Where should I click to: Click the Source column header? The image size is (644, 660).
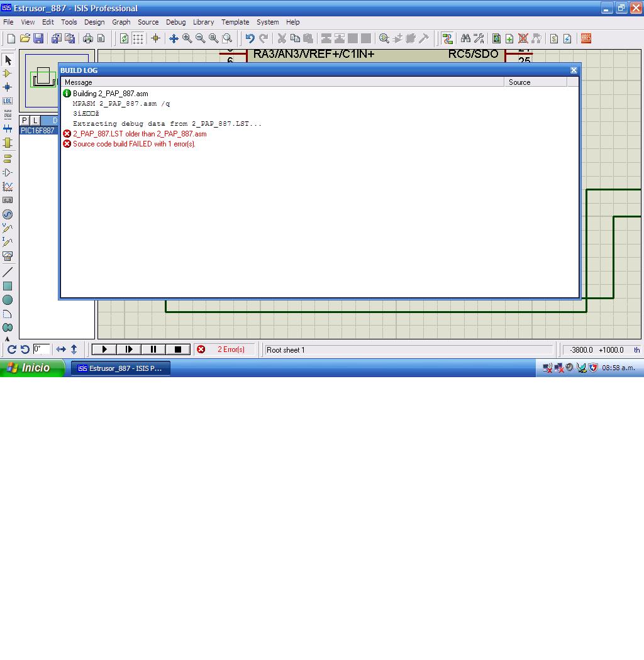tap(536, 82)
